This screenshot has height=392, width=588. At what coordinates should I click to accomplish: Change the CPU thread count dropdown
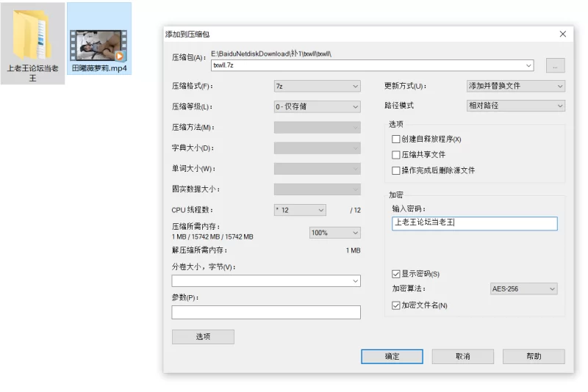tap(299, 210)
